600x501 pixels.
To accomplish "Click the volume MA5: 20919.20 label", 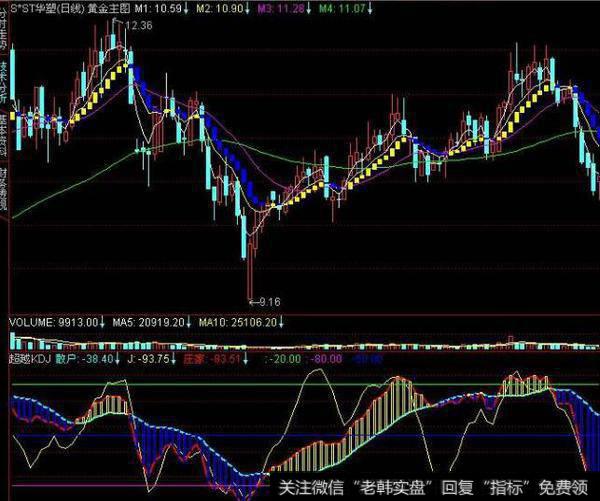I will click(151, 322).
